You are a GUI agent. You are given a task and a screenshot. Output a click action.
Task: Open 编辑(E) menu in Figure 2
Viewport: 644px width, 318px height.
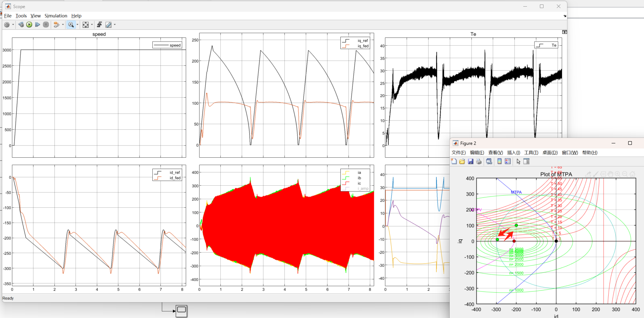(x=477, y=153)
